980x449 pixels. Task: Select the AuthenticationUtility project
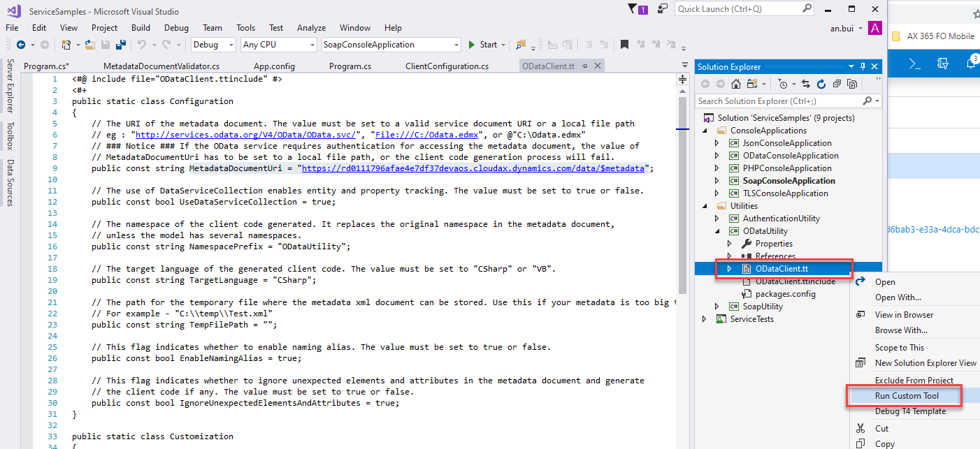point(781,219)
